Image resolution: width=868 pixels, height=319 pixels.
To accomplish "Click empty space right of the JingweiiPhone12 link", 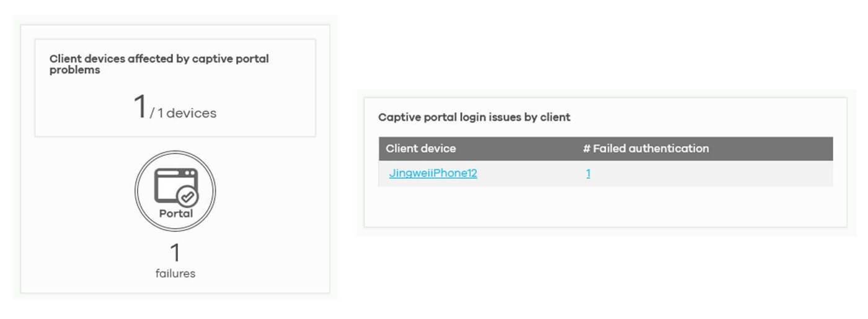I will [x=527, y=174].
